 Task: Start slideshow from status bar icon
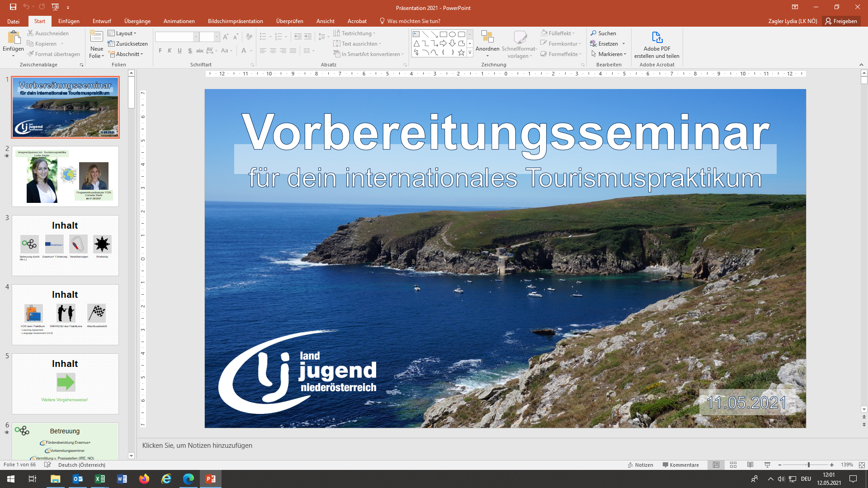click(767, 465)
